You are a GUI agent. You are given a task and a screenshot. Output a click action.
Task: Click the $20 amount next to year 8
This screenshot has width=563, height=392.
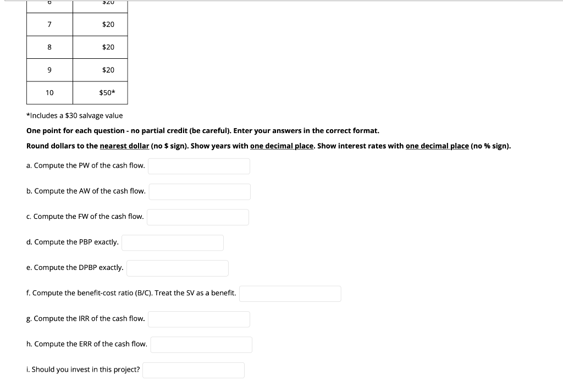point(108,47)
